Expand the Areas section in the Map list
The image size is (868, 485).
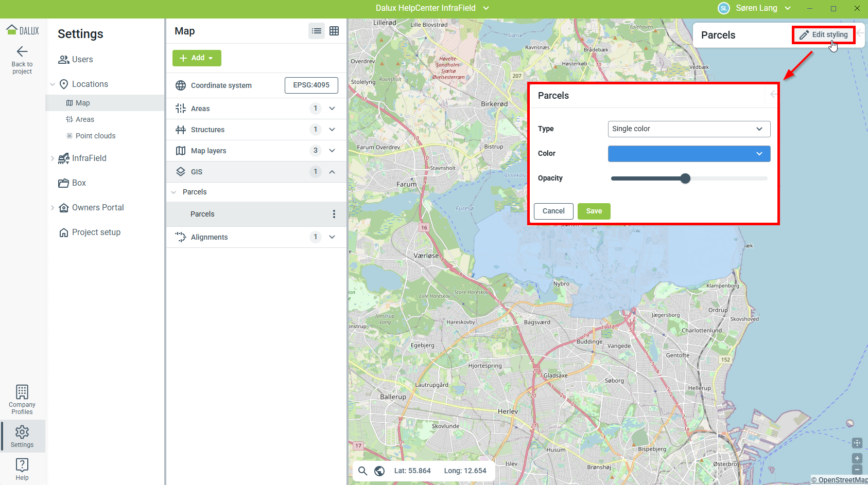tap(332, 109)
